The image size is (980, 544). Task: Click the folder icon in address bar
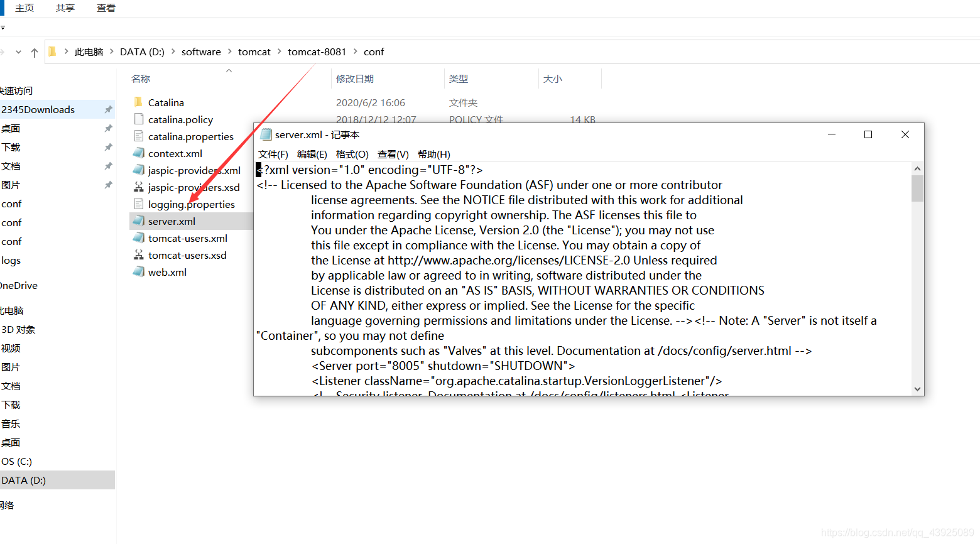(52, 52)
